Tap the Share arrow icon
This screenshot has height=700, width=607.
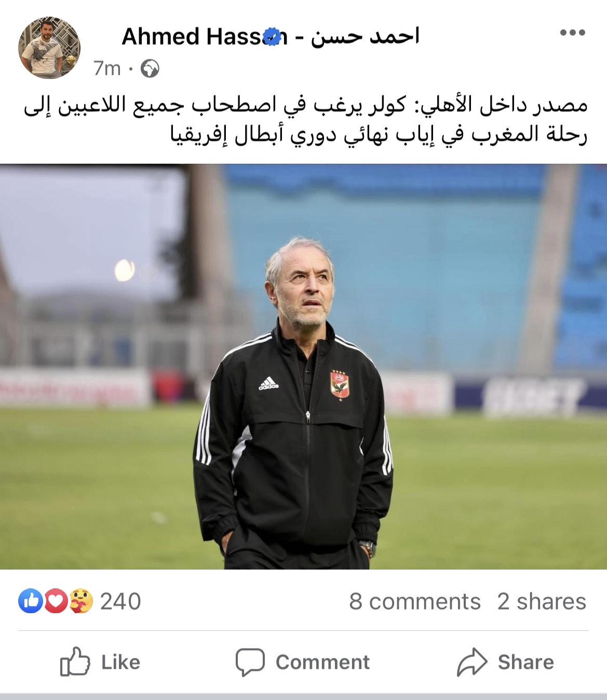472,662
